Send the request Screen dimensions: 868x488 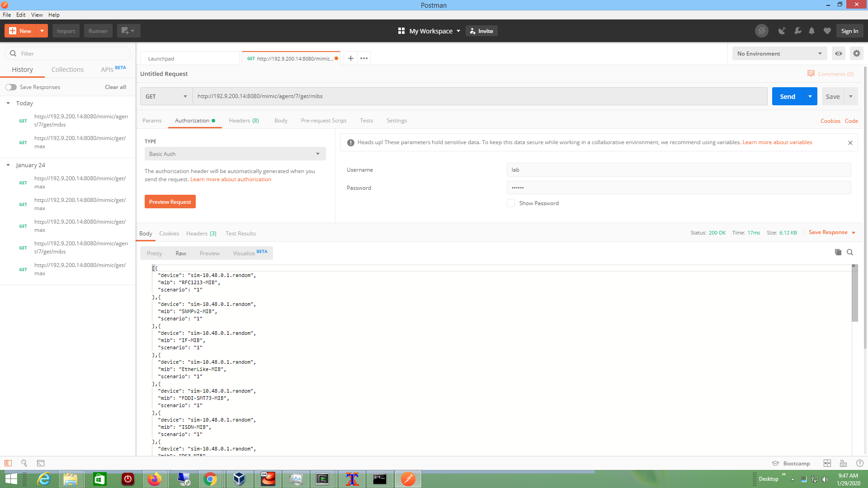click(x=788, y=96)
